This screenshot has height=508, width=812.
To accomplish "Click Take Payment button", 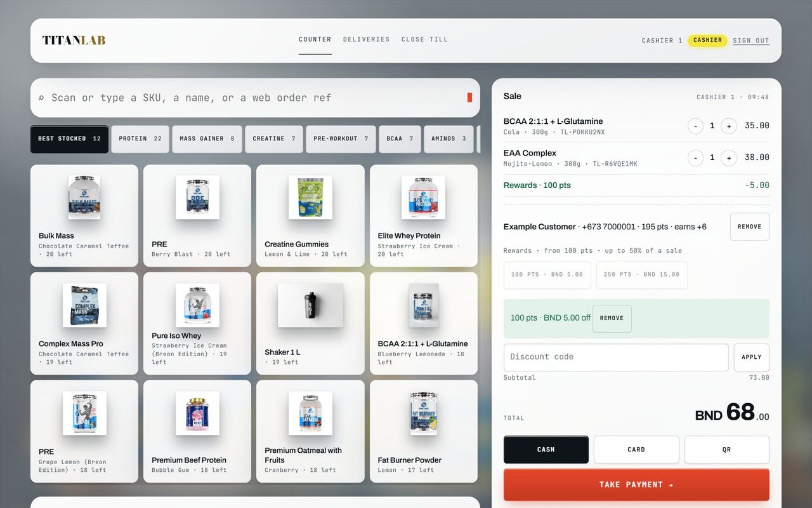I will coord(636,485).
